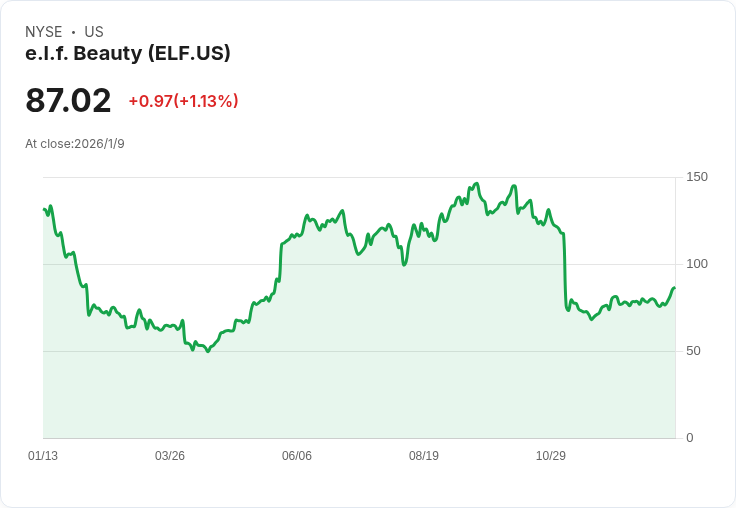This screenshot has height=508, width=736.
Task: Click the 50 y-axis label
Action: point(693,351)
